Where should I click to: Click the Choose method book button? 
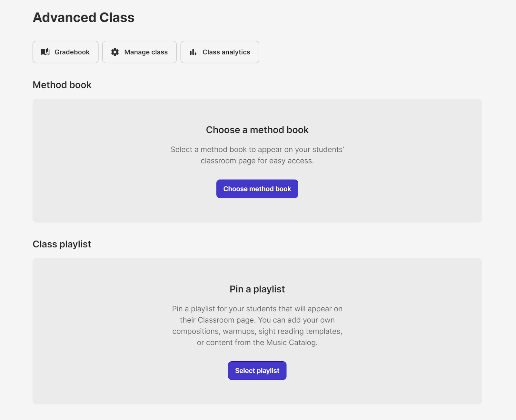coord(257,189)
